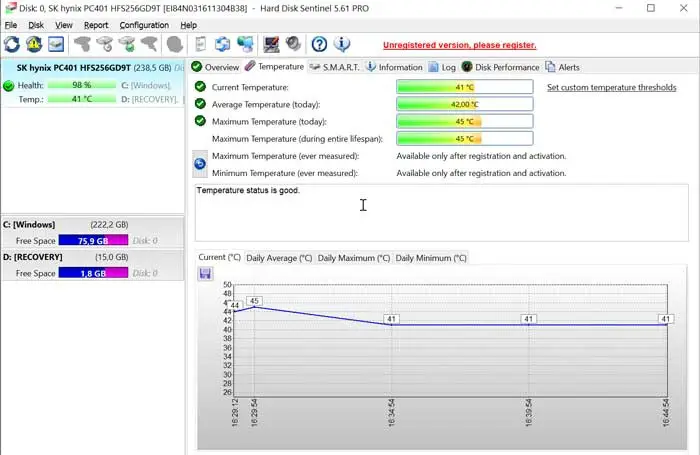This screenshot has height=455, width=700.
Task: Open the Configuration menu
Action: point(144,25)
